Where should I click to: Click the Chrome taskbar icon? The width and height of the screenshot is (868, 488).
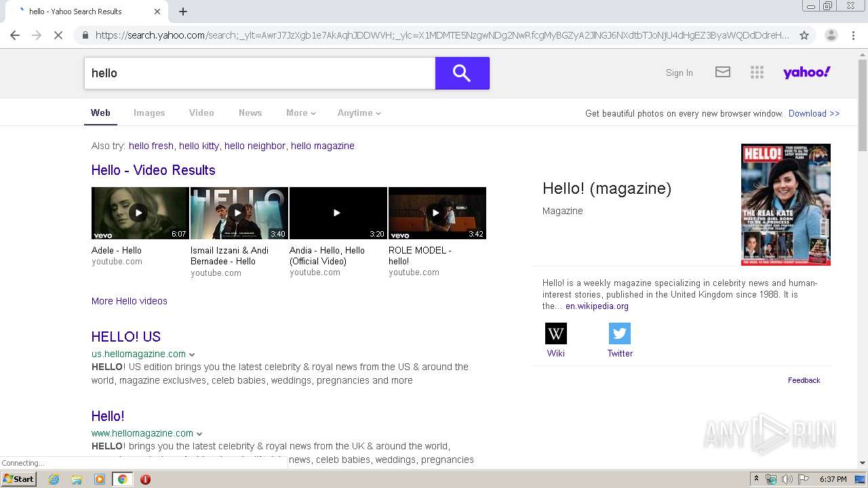122,479
